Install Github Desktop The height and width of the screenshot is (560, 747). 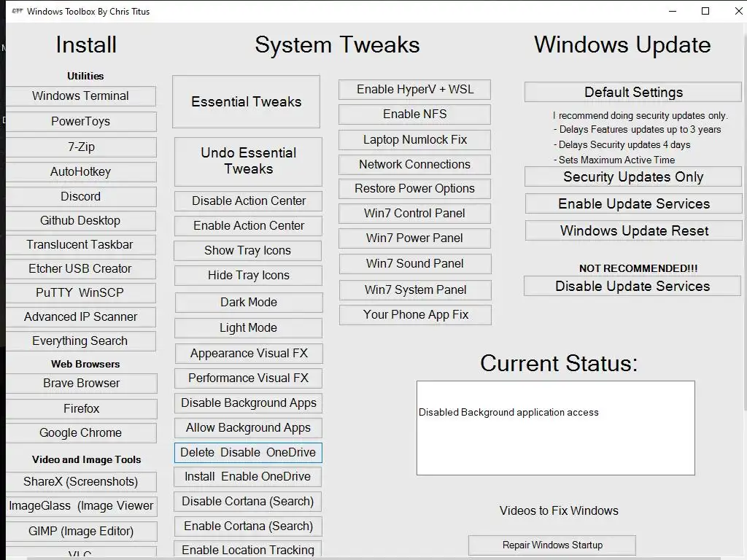[81, 220]
